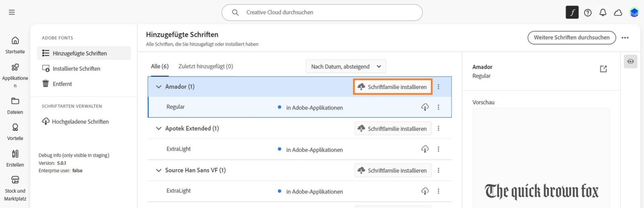Screen dimensions: 644x208
Task: Open the help question mark icon
Action: (x=588, y=13)
